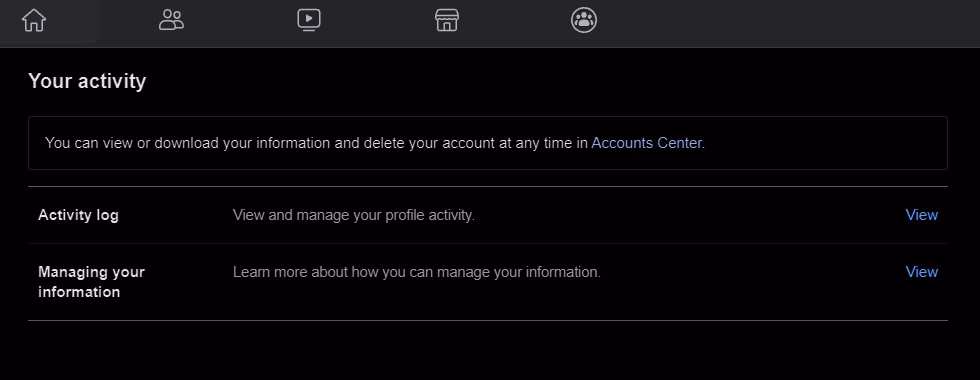Viewport: 980px width, 380px height.
Task: Follow the Accounts Center link
Action: [x=646, y=143]
